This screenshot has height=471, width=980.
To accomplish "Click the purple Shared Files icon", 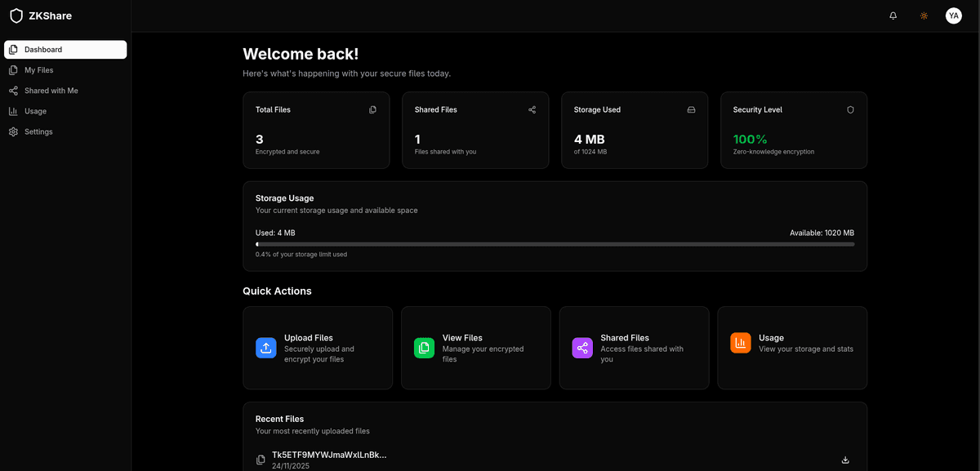I will pyautogui.click(x=582, y=348).
